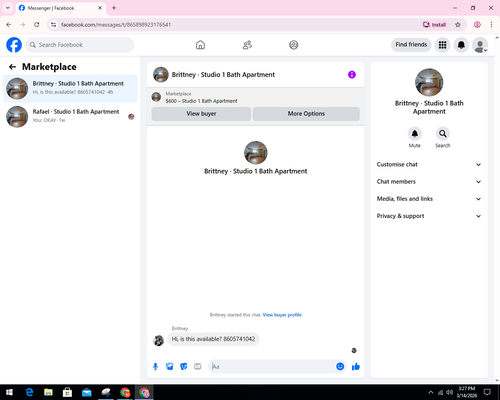Viewport: 500px width, 400px height.
Task: Click the browser back arrow
Action: pos(9,25)
